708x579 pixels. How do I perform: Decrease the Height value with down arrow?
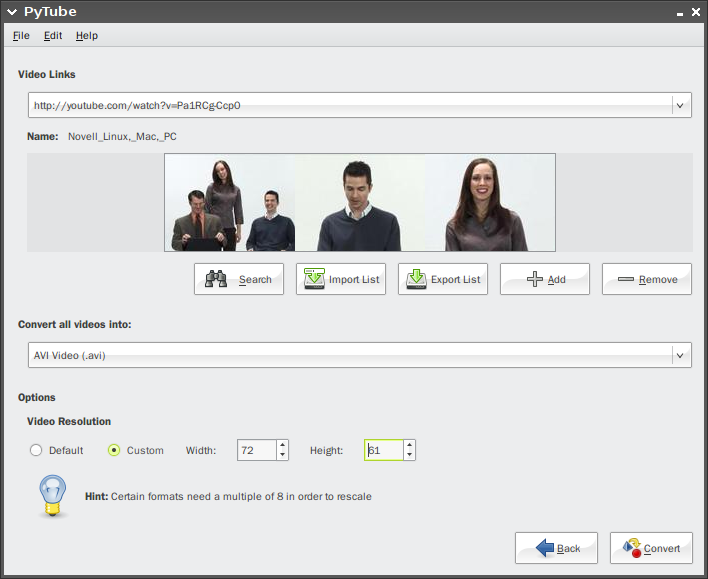pos(410,455)
